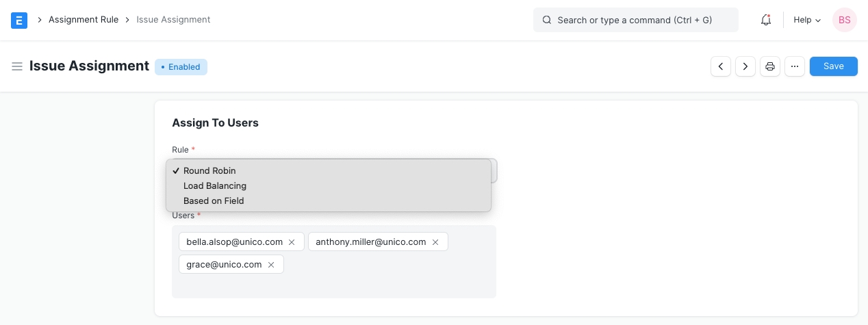Pick Based on Field option
The image size is (868, 325).
[x=214, y=201]
